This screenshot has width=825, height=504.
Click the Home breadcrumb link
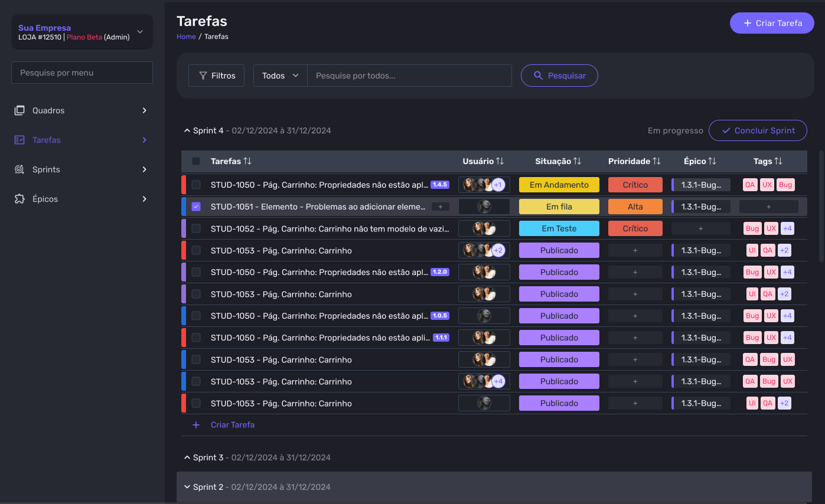pyautogui.click(x=186, y=37)
